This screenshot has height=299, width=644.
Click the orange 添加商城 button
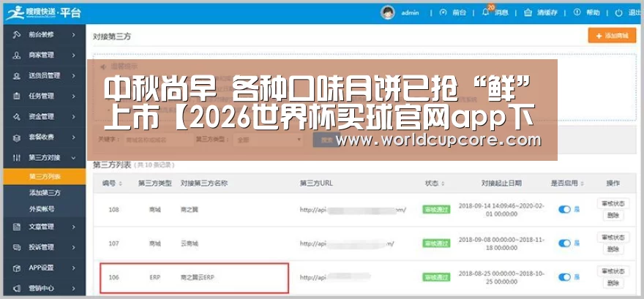[612, 36]
